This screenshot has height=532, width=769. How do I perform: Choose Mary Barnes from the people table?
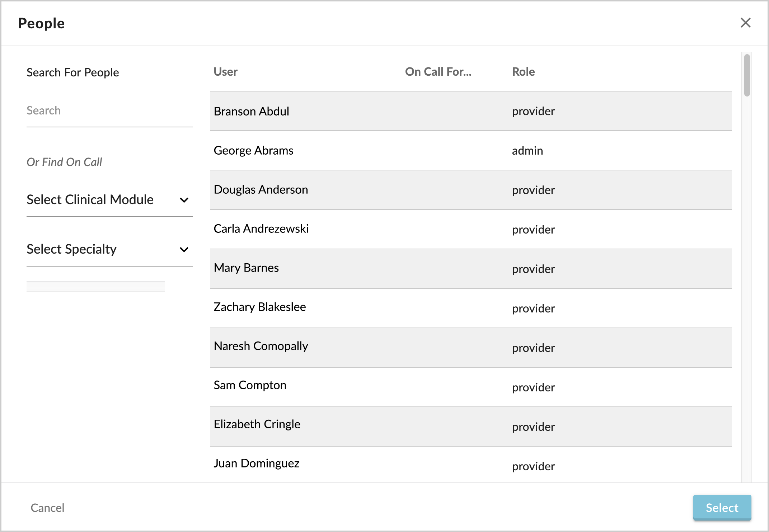471,269
